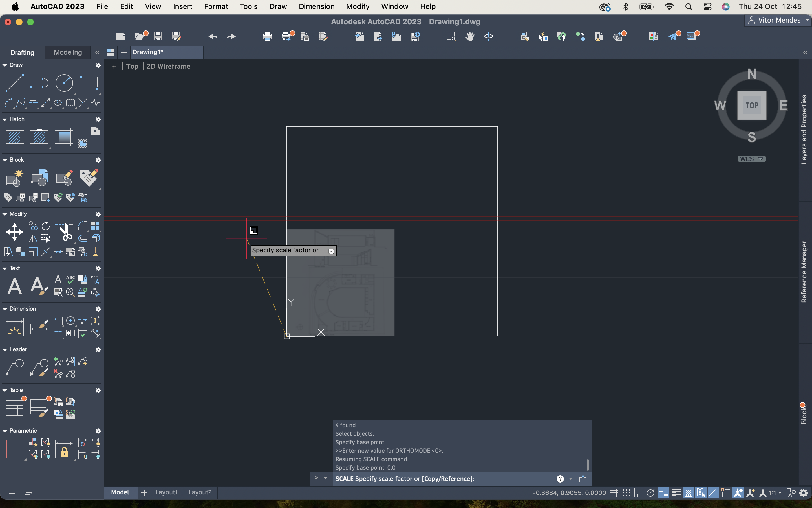Screen dimensions: 812x508
Task: Click the Undo arrow in toolbar
Action: (x=213, y=36)
